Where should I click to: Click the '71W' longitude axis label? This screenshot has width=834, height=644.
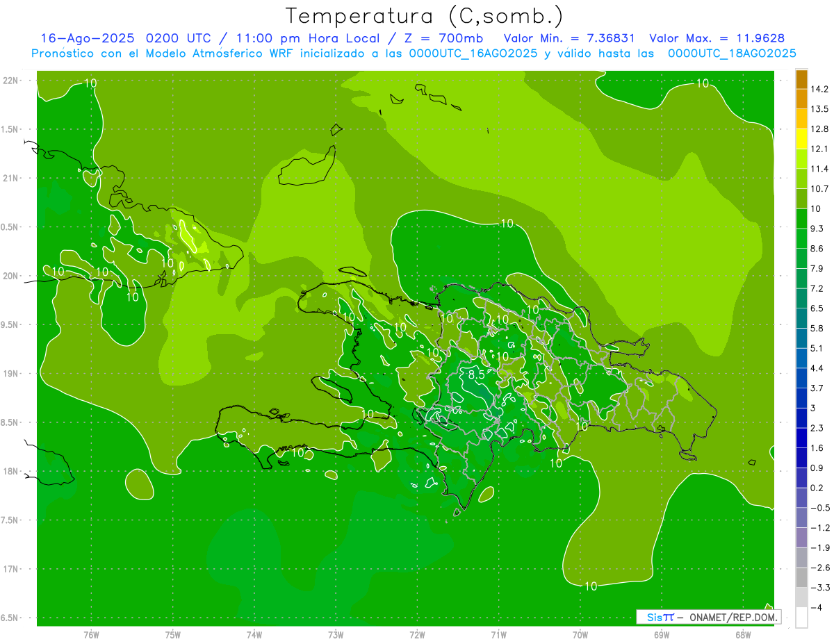pos(498,635)
